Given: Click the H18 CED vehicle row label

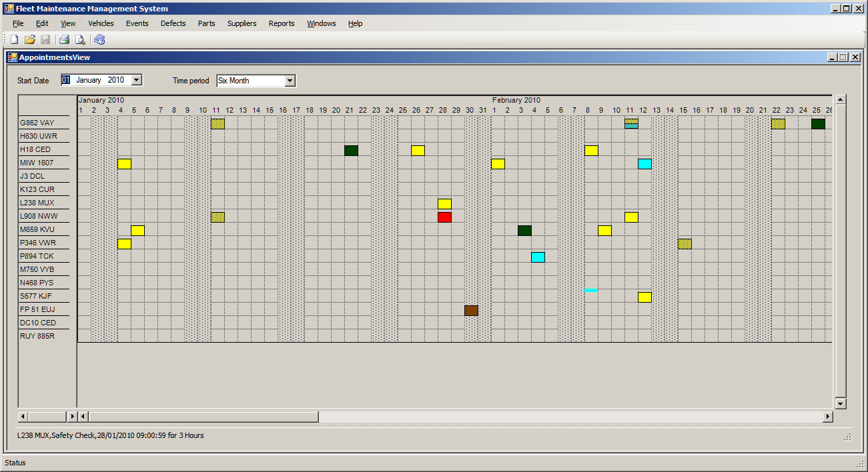Looking at the screenshot, I should [x=35, y=149].
